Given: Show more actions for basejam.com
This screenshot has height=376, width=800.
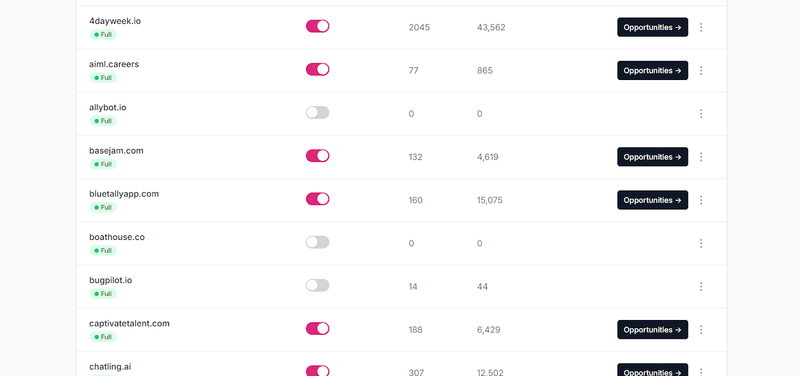Looking at the screenshot, I should point(701,157).
